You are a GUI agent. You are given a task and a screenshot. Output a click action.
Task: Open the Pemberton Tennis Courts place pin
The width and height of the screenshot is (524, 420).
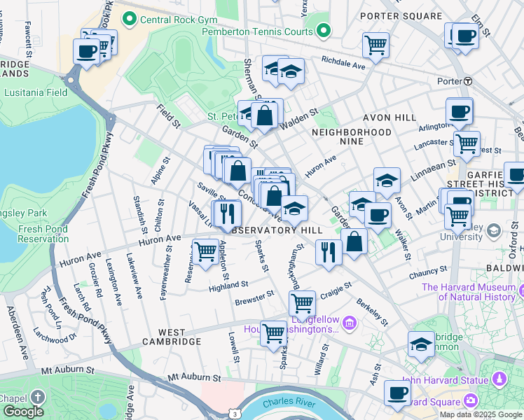[x=323, y=31]
